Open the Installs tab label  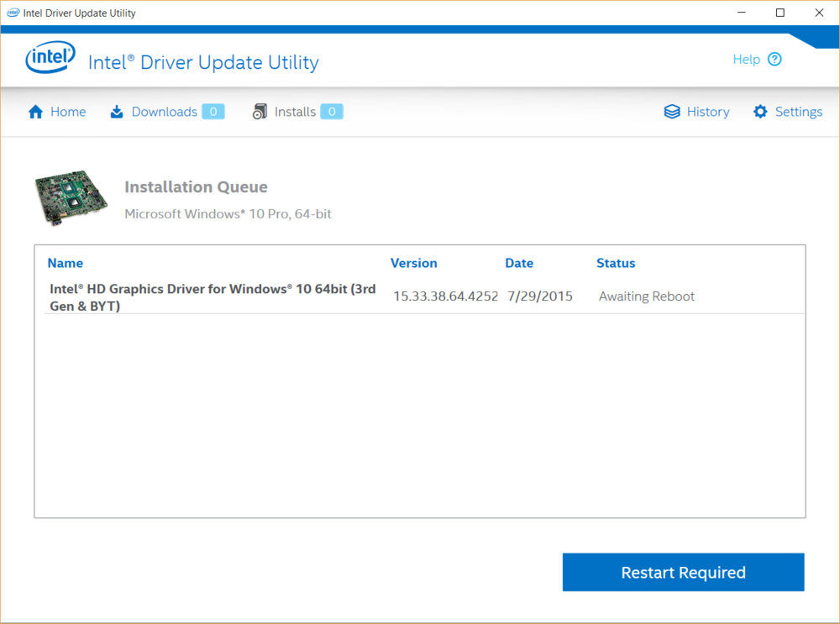click(295, 112)
